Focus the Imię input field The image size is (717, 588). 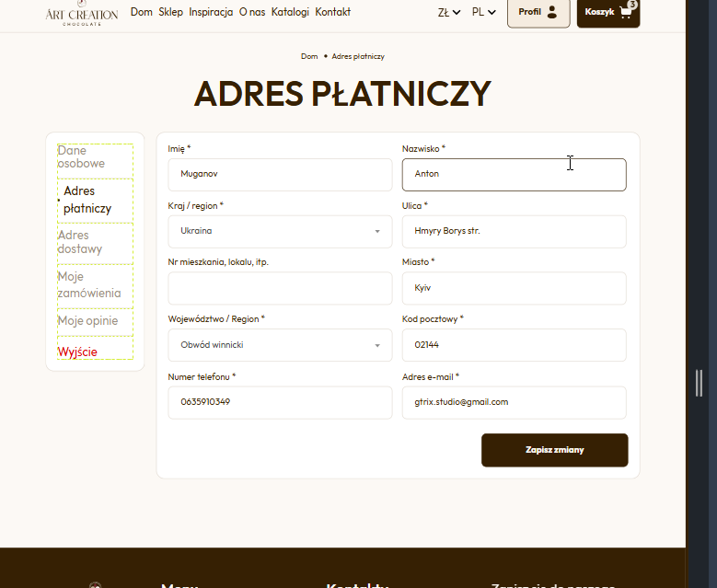click(280, 174)
